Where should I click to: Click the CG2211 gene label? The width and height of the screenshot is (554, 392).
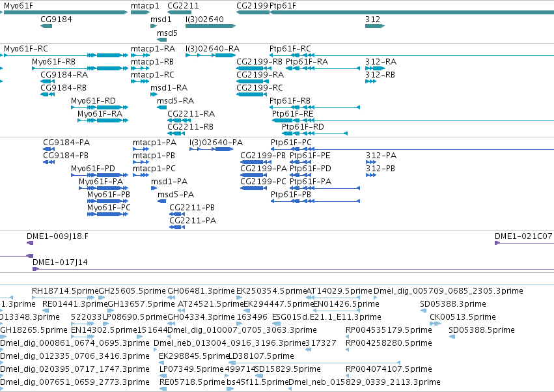(183, 6)
